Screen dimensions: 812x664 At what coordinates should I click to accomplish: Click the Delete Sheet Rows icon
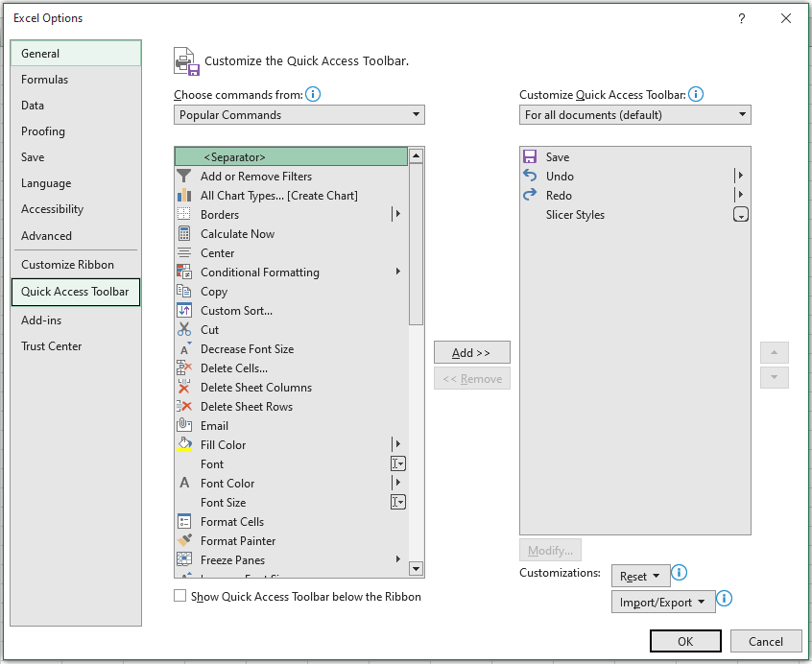coord(184,406)
